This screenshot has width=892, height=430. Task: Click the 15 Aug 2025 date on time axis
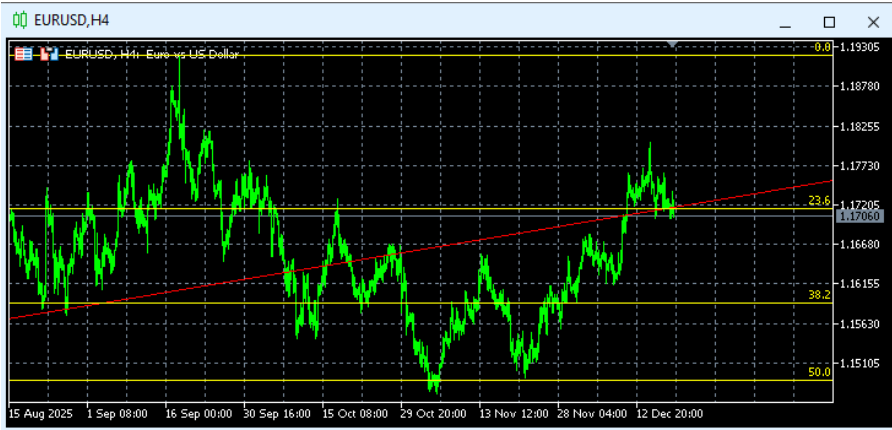click(x=40, y=412)
